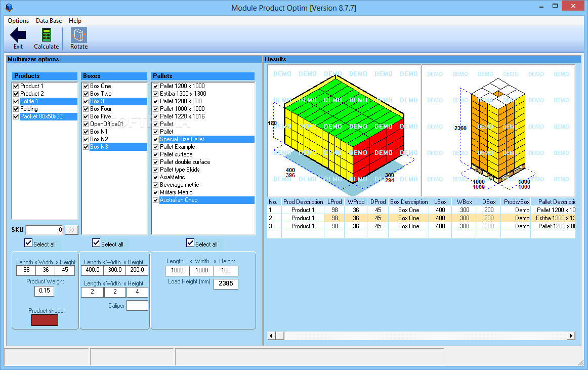Disable Select all under Products list
588x370 pixels.
pyautogui.click(x=29, y=243)
